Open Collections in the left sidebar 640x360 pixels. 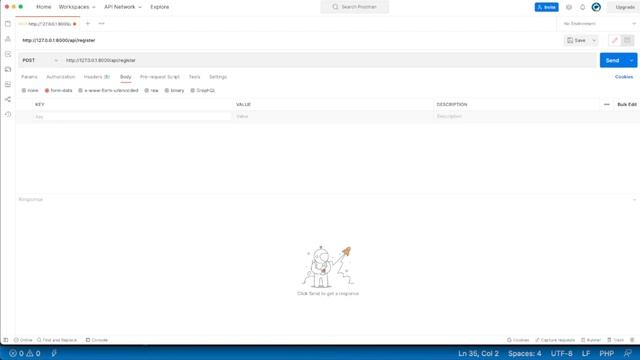coord(8,24)
